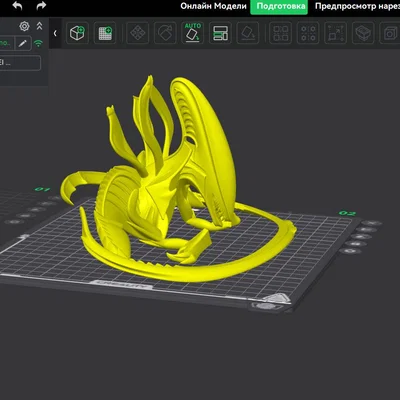The image size is (400, 400).
Task: Switch to the Подготовка tab
Action: [x=279, y=7]
